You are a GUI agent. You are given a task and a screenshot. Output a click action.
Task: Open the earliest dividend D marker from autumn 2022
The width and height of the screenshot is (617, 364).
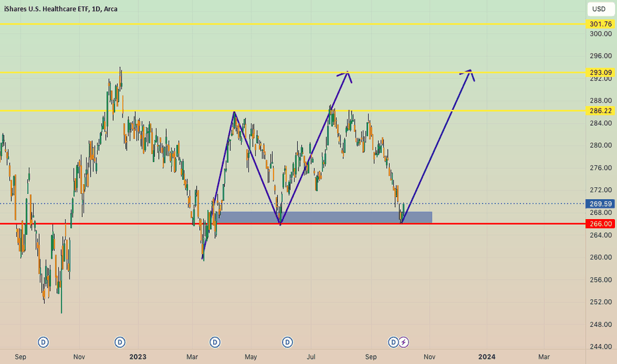(43, 342)
